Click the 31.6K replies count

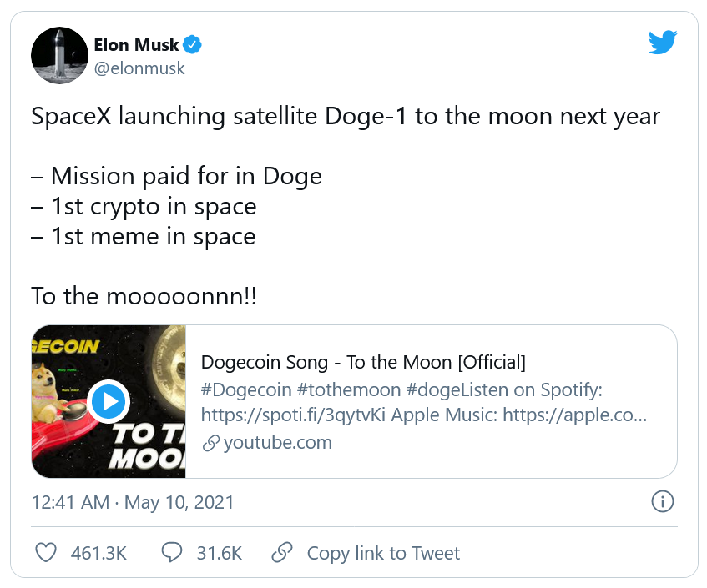(219, 553)
